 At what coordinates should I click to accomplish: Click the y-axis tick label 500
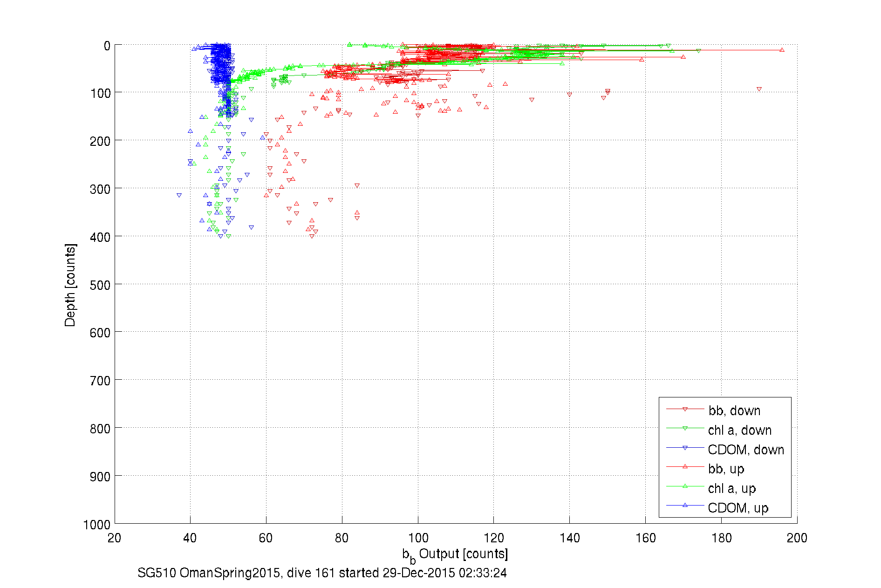click(100, 285)
